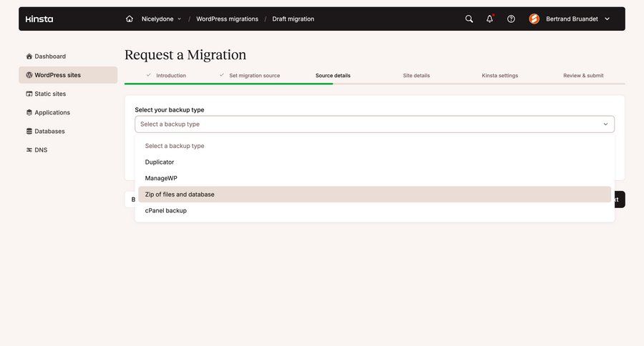The height and width of the screenshot is (346, 644).
Task: Click WordPress migrations breadcrumb link
Action: point(227,19)
